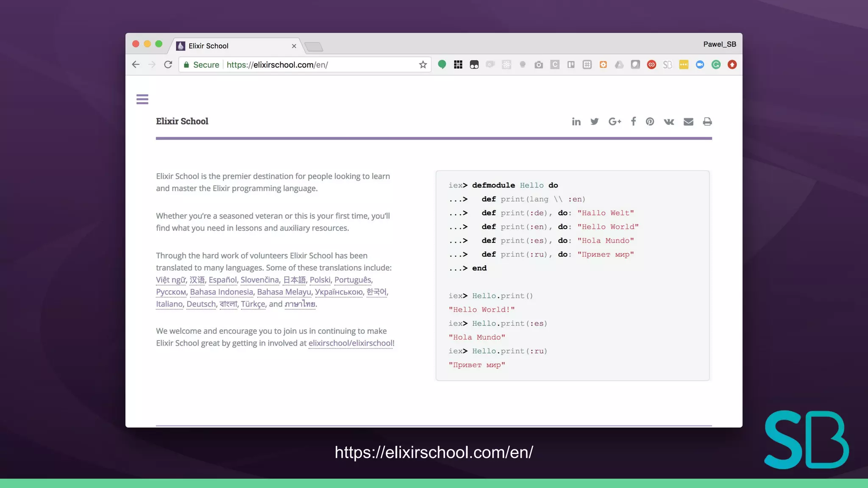
Task: Open the Русском translation
Action: coord(171,292)
